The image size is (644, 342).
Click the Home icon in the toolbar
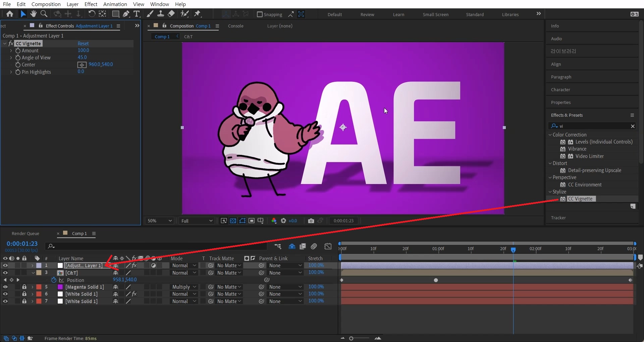(x=10, y=14)
